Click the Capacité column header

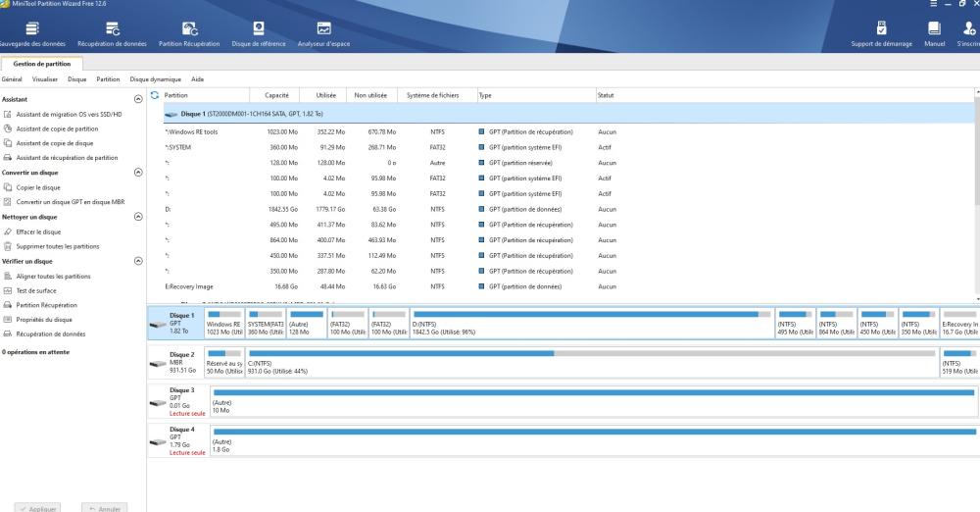tap(276, 95)
